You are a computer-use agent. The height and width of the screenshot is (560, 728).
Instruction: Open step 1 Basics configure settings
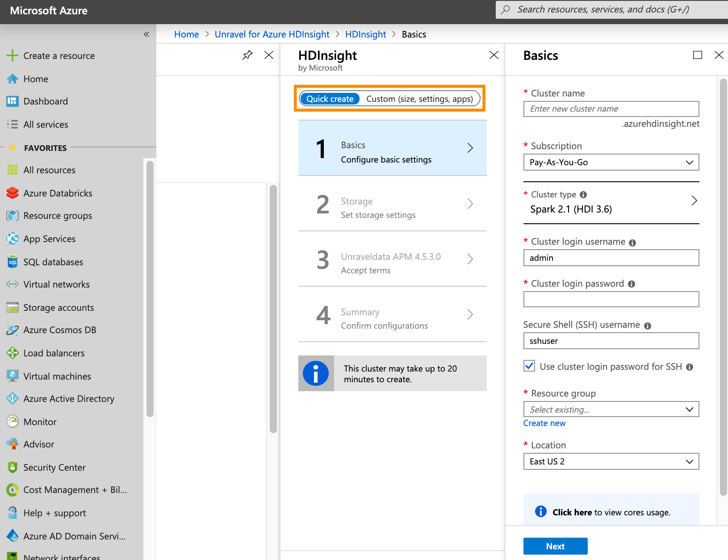pos(392,148)
